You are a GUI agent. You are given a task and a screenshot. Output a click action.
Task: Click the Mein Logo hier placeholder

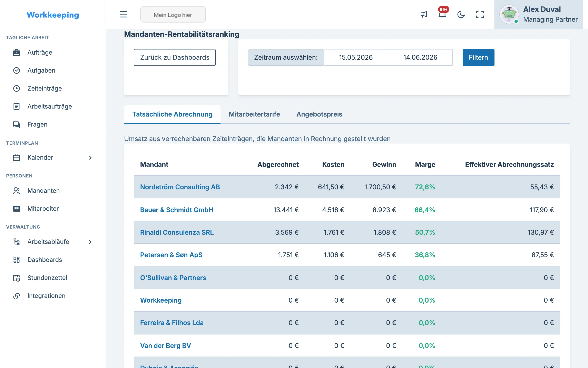point(173,15)
